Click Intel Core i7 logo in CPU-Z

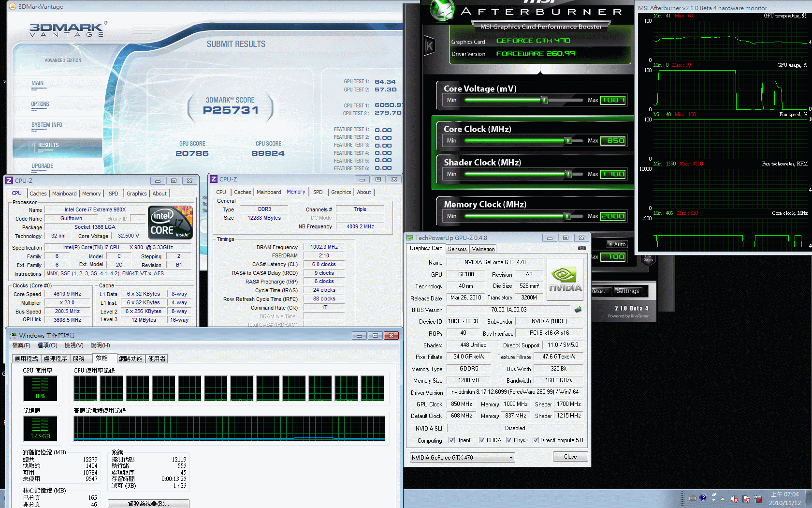point(171,223)
